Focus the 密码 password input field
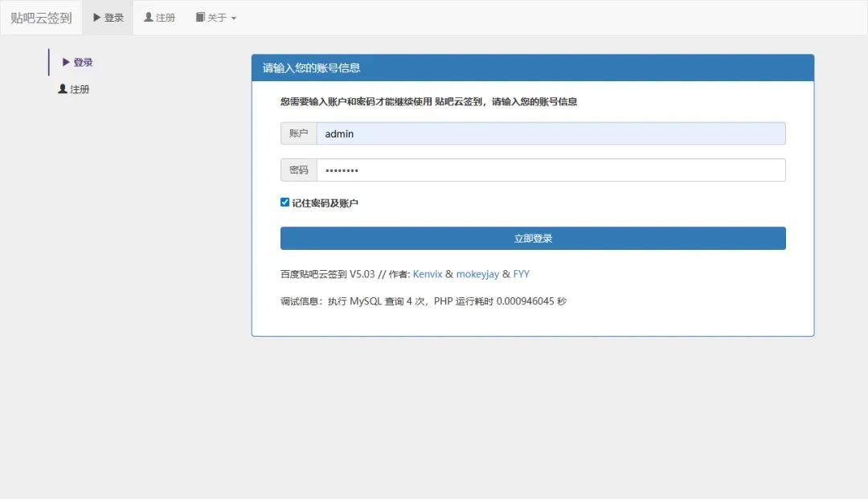The image size is (868, 499). coord(551,170)
